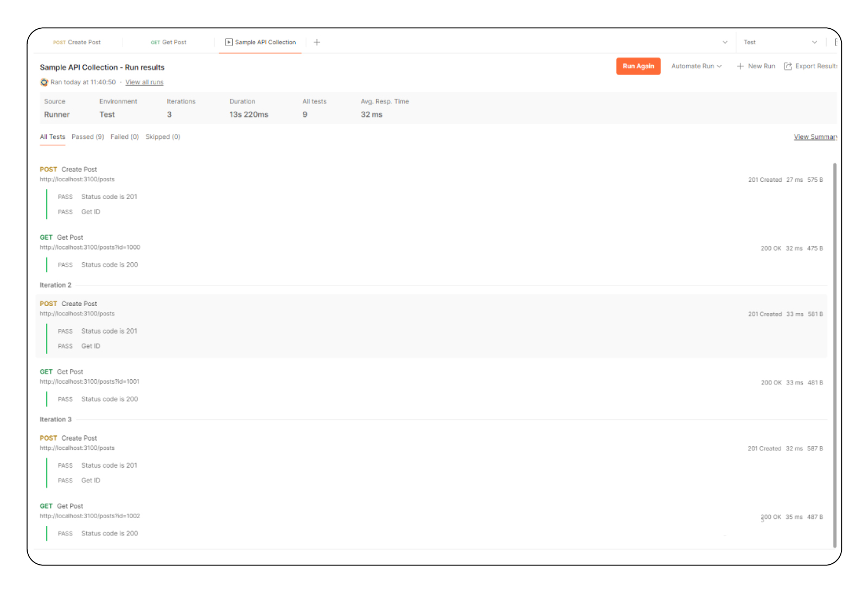Click the play icon on Sample API Collection tab

coord(229,42)
